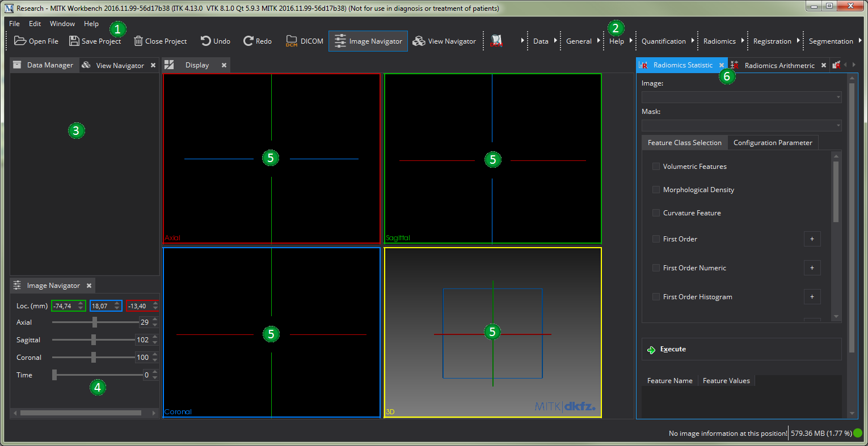This screenshot has width=868, height=446.
Task: Expand First Order Numeric plus button
Action: coord(812,268)
